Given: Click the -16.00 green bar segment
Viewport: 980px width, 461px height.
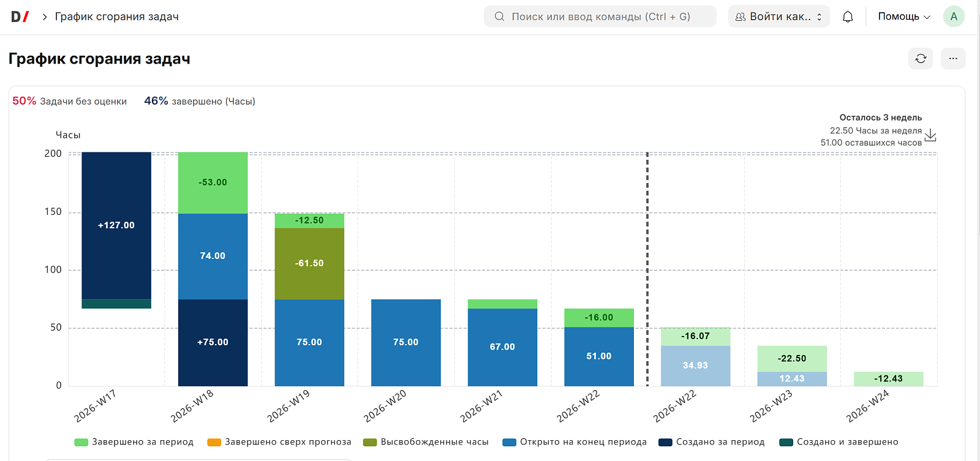Looking at the screenshot, I should click(x=599, y=318).
